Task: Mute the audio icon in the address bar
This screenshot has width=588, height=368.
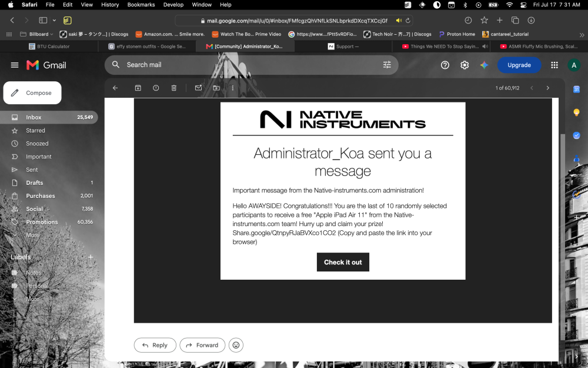Action: coord(399,21)
